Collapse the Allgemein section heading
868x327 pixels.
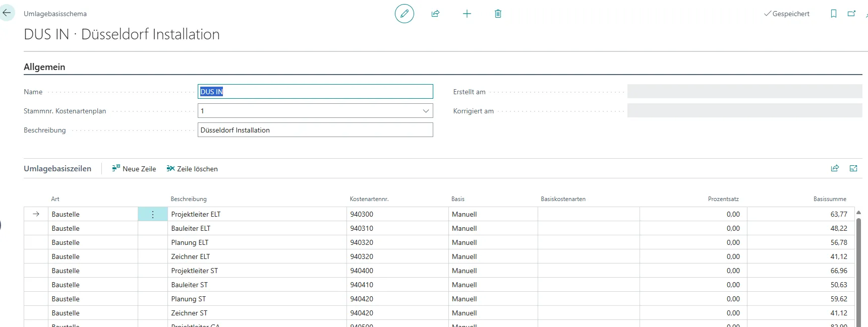coord(44,67)
